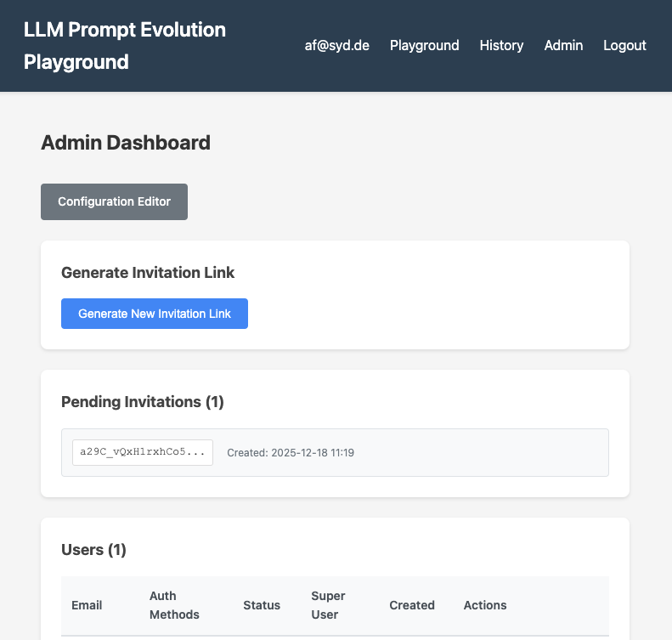Click the af@syd.de account email
The width and height of the screenshot is (672, 640).
pos(336,46)
